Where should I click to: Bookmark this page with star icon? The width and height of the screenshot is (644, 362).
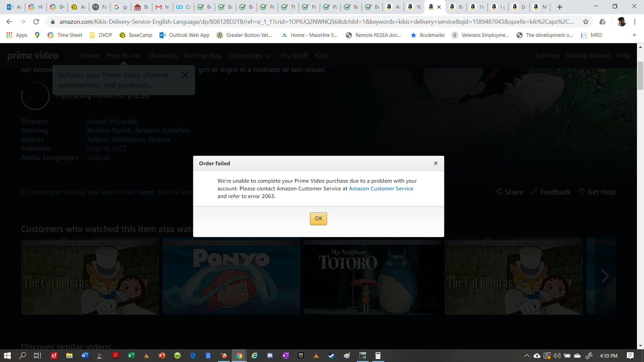586,22
